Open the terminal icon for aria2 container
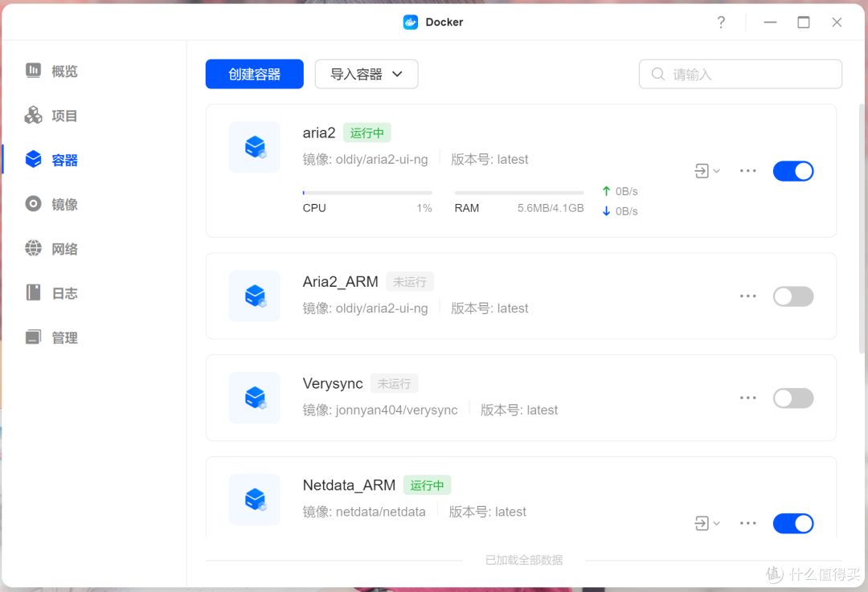 (x=702, y=170)
